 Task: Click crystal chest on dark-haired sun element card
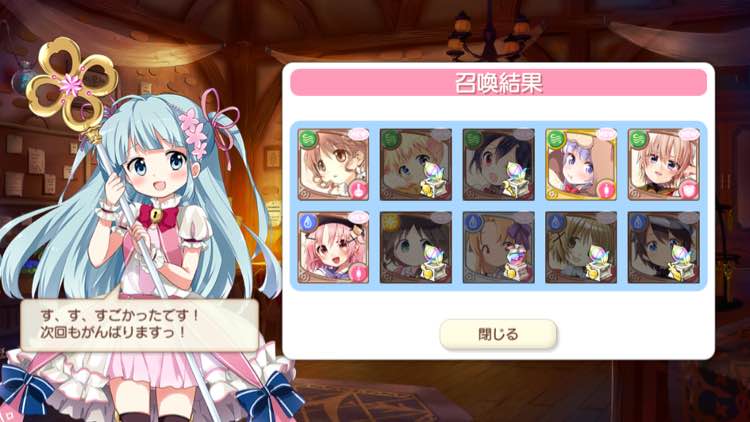(x=434, y=263)
